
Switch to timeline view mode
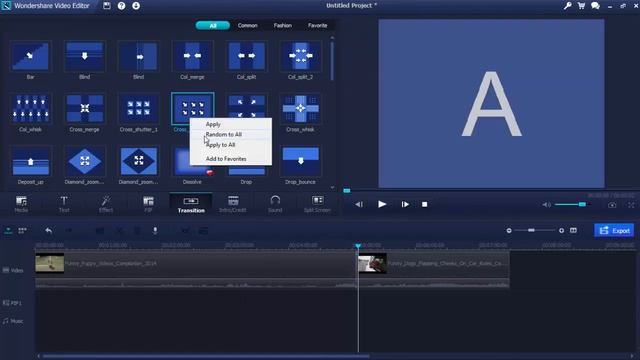8,231
